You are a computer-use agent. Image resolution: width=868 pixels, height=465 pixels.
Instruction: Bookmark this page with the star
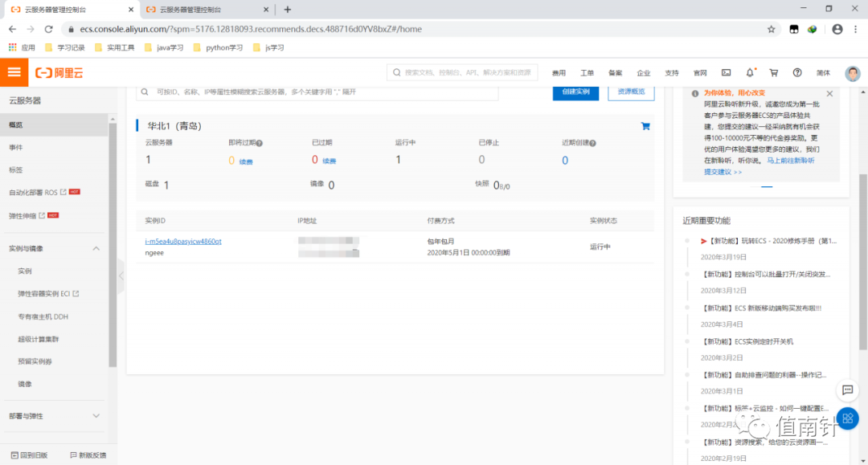(771, 29)
